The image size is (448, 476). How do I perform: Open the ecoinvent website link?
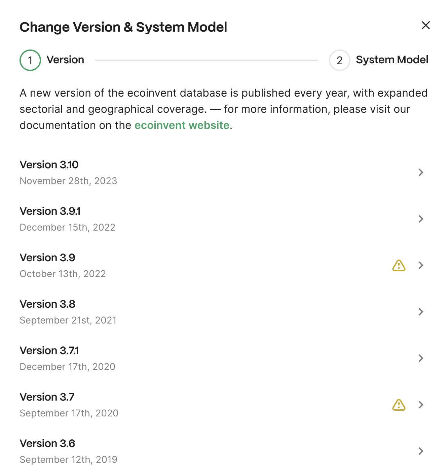pos(182,125)
